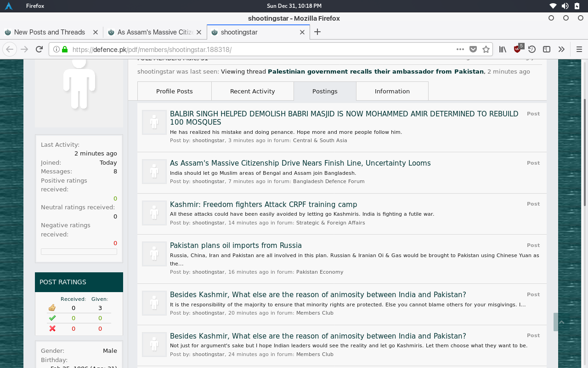
Task: Open the Firefox application menu in top bar
Action: coord(36,6)
